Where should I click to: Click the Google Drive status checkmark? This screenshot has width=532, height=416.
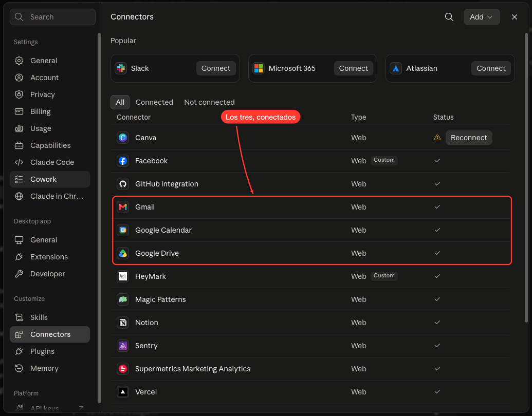click(x=437, y=253)
